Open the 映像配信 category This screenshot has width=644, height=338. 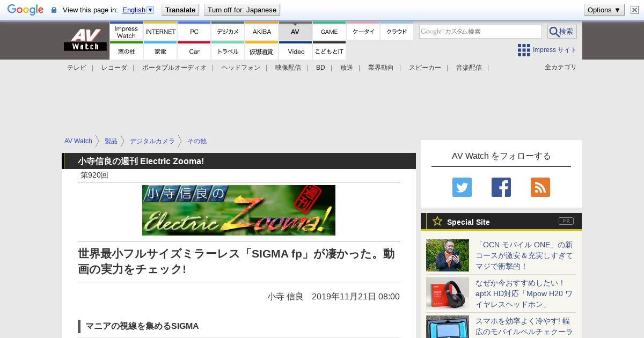pyautogui.click(x=288, y=68)
